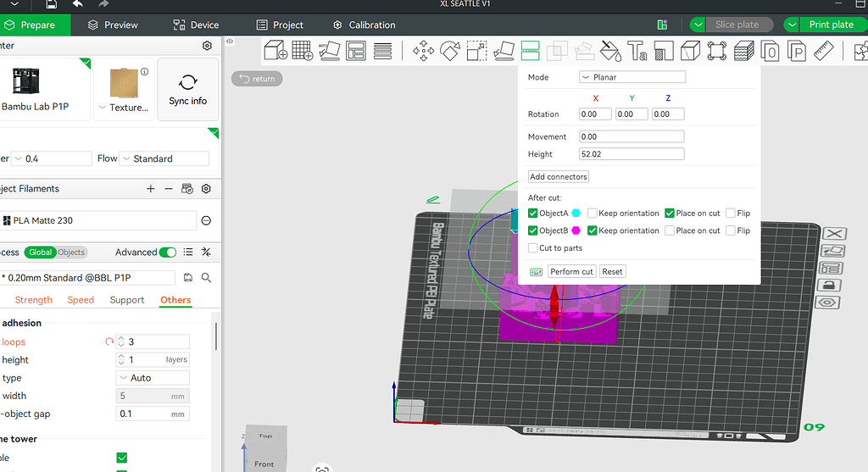Click the Add connectors button
Image resolution: width=868 pixels, height=472 pixels.
click(558, 176)
